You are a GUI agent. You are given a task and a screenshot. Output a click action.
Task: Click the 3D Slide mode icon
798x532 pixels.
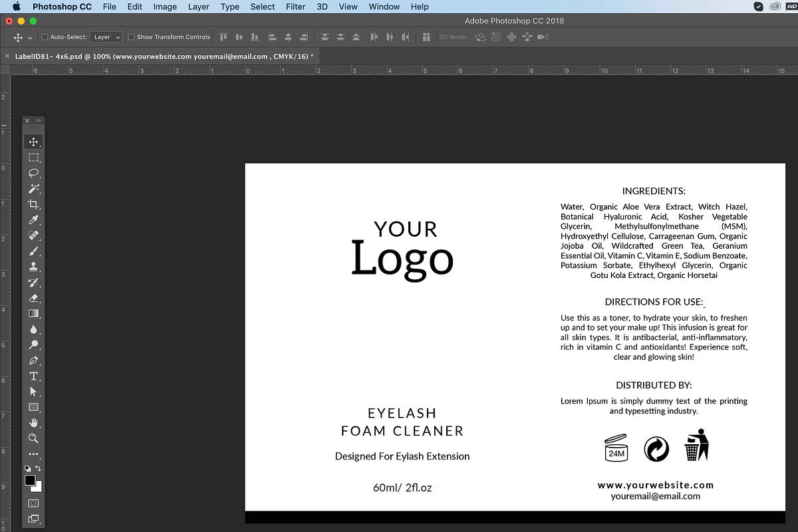coord(527,37)
